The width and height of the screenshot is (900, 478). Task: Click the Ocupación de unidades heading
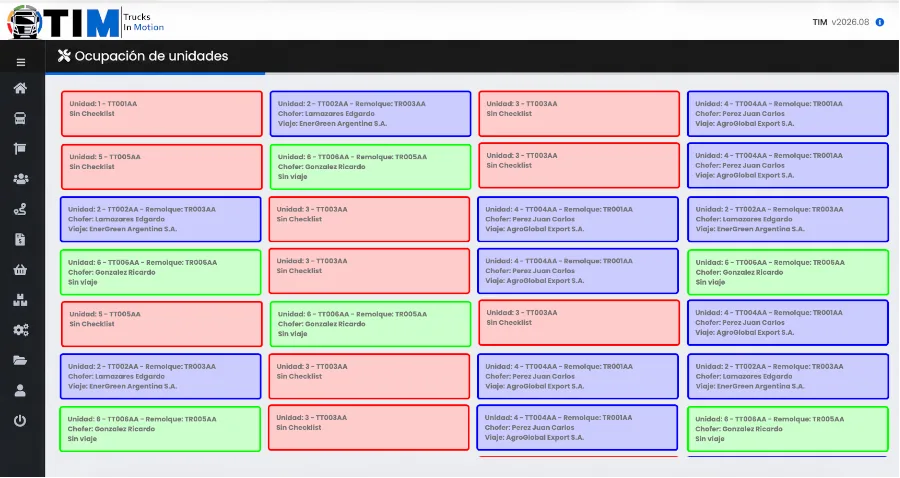click(x=152, y=56)
